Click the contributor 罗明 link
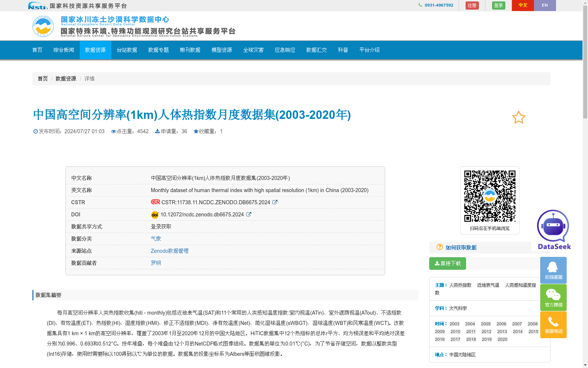This screenshot has width=588, height=368. (156, 263)
